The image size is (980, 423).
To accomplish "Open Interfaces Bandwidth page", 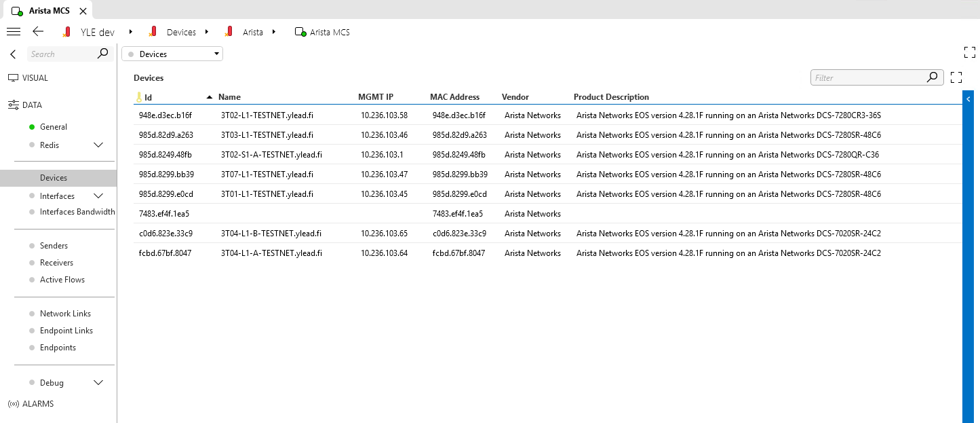I will point(77,212).
